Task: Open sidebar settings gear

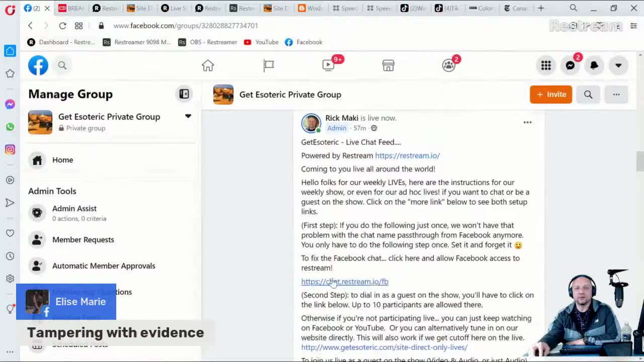Action: click(x=10, y=279)
